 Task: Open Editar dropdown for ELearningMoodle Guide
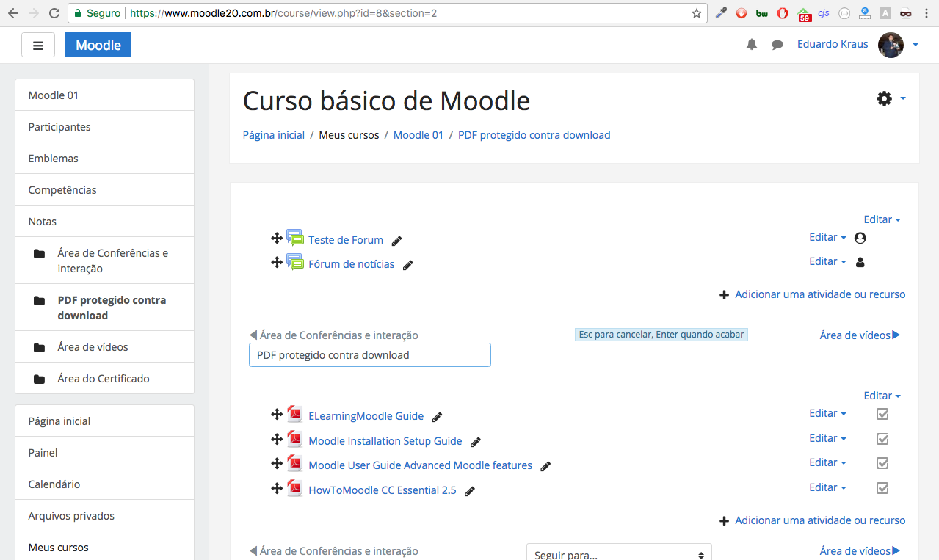click(827, 413)
